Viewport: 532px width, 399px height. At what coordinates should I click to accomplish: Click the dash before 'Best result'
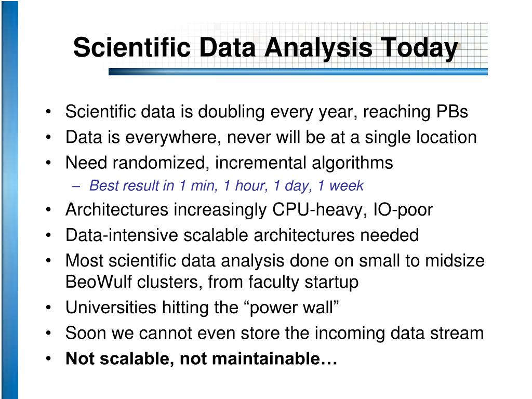(x=76, y=186)
